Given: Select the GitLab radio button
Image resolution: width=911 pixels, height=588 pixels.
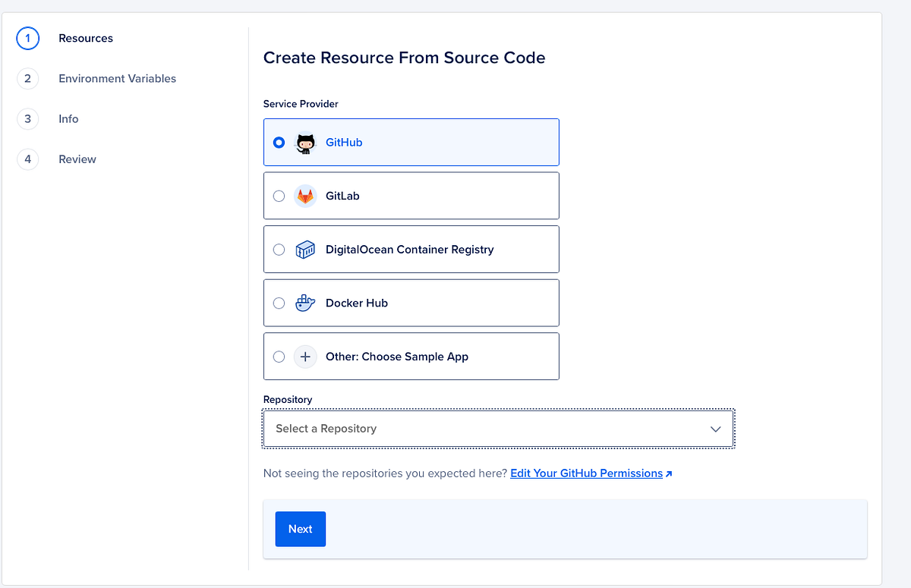Looking at the screenshot, I should coord(279,195).
